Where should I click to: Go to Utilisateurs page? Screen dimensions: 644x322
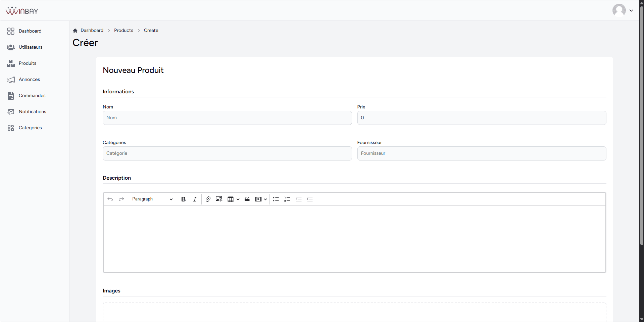pos(31,47)
